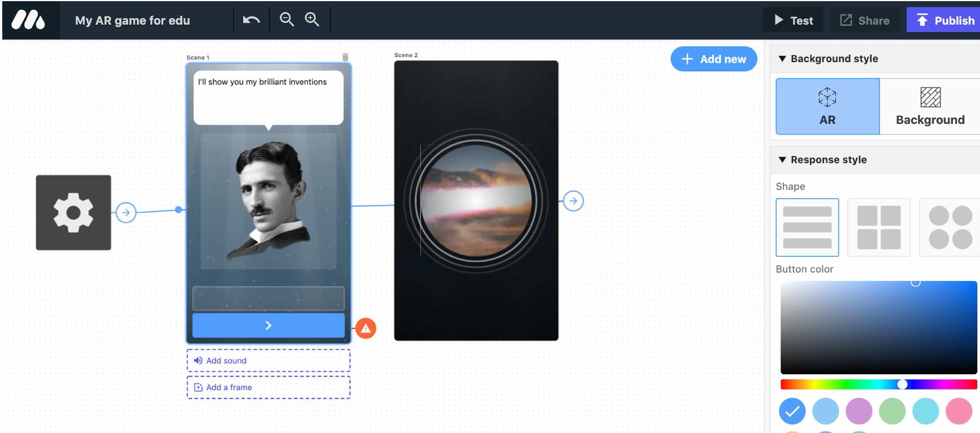Click the project title My AR game for edu
The image size is (980, 433).
[133, 20]
